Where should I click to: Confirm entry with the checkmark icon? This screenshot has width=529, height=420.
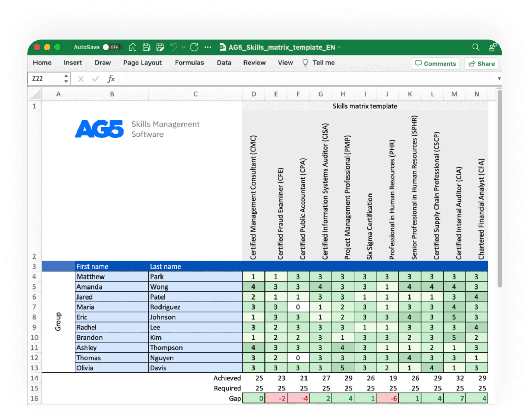pyautogui.click(x=95, y=79)
